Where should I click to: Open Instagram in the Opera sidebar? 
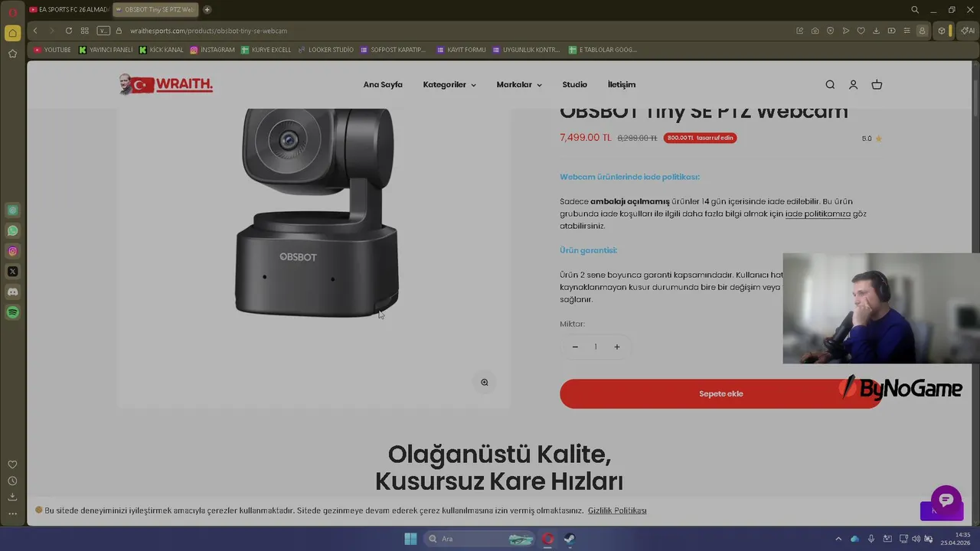pyautogui.click(x=12, y=251)
